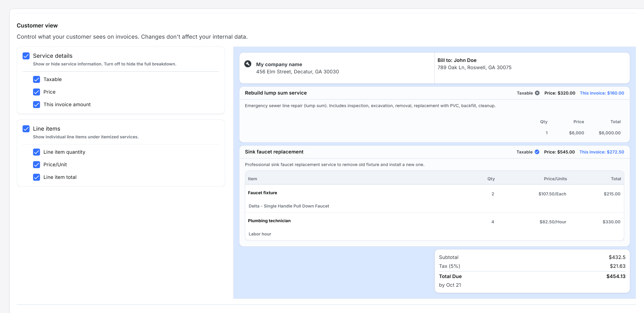Uncheck the Service details checkbox

point(26,56)
